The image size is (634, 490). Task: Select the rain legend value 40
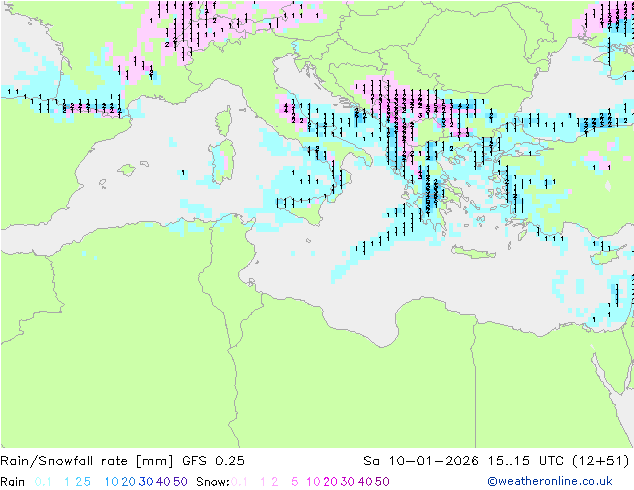163,482
